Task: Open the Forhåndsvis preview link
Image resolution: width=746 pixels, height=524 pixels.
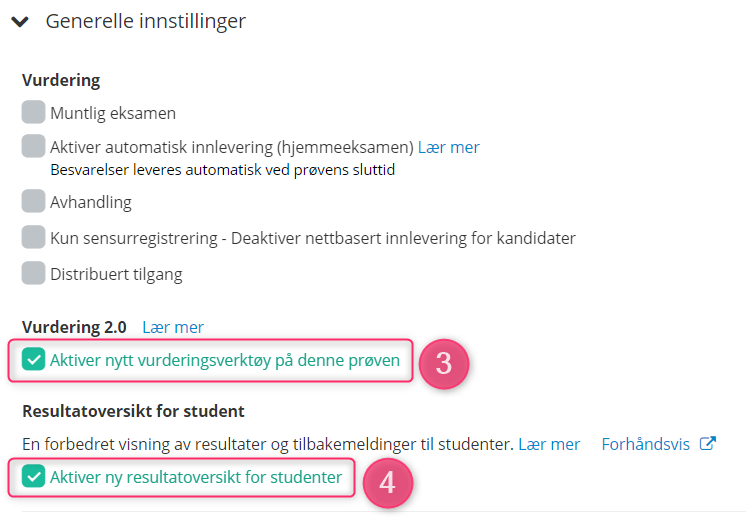Action: coord(646,444)
